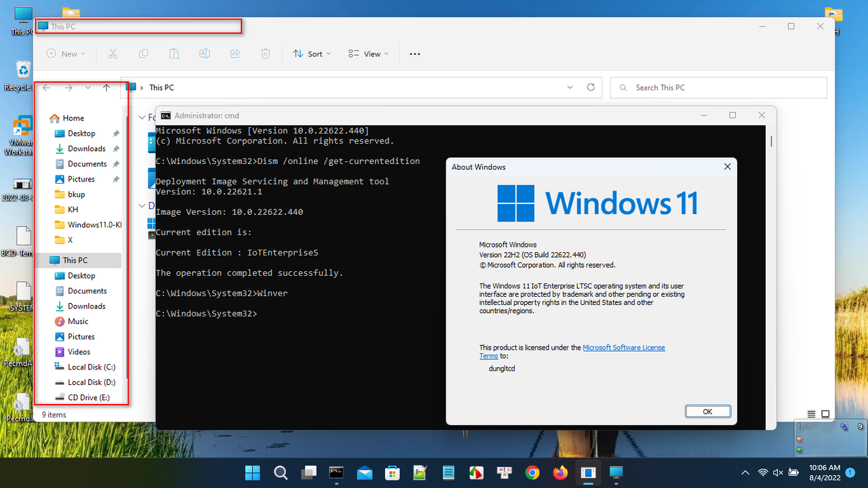The height and width of the screenshot is (488, 868).
Task: Open Microsoft Store from the taskbar
Action: (x=393, y=472)
